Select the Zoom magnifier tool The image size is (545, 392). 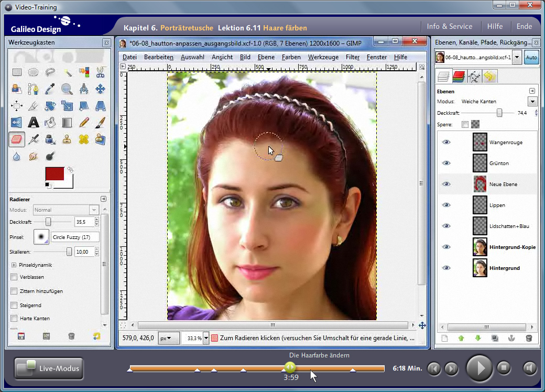(x=67, y=89)
